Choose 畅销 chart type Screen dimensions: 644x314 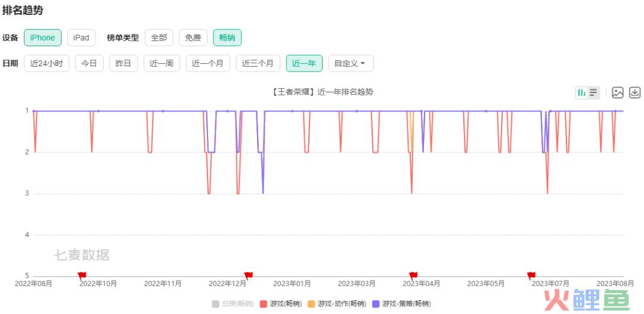click(227, 38)
